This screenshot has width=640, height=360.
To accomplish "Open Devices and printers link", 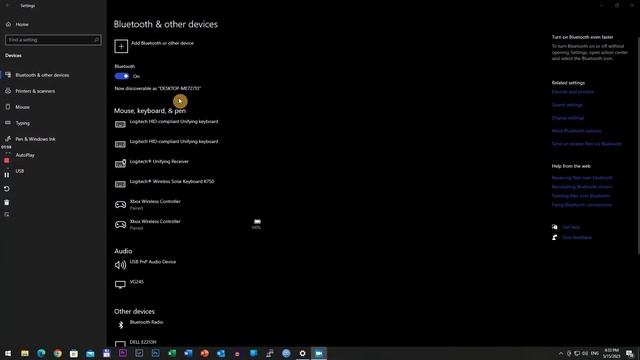I will click(573, 92).
